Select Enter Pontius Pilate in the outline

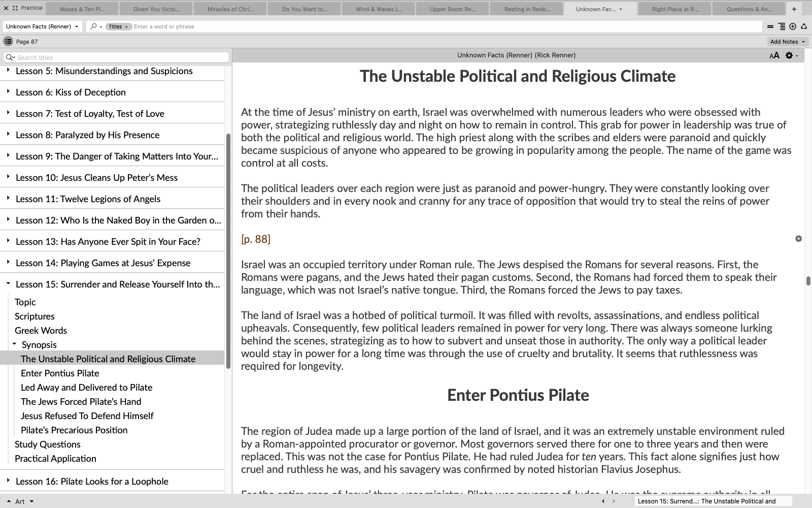[x=60, y=373]
